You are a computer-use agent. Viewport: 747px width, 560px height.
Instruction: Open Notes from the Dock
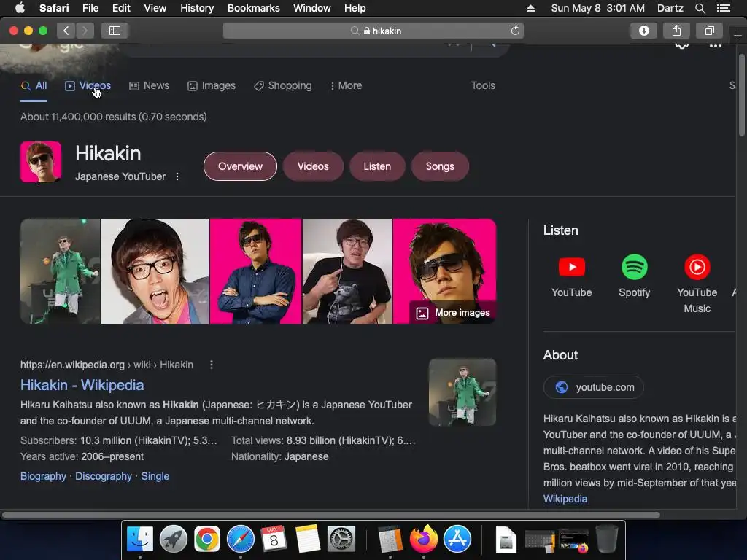coord(307,539)
